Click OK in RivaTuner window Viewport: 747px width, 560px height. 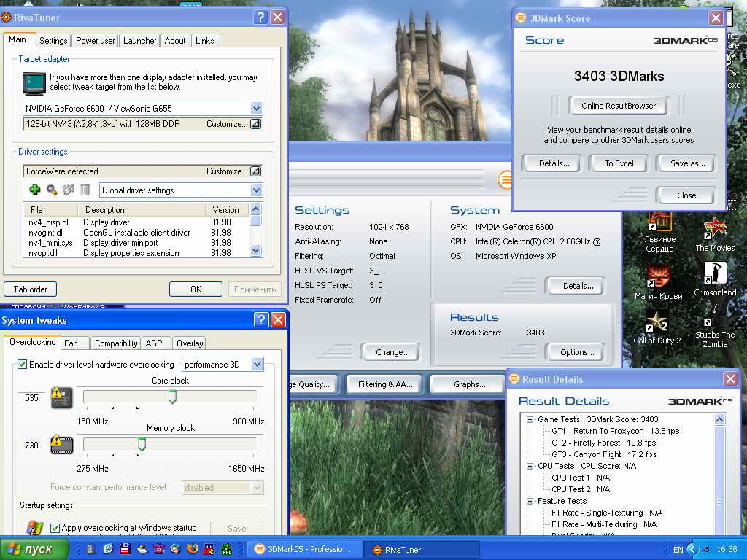(196, 289)
